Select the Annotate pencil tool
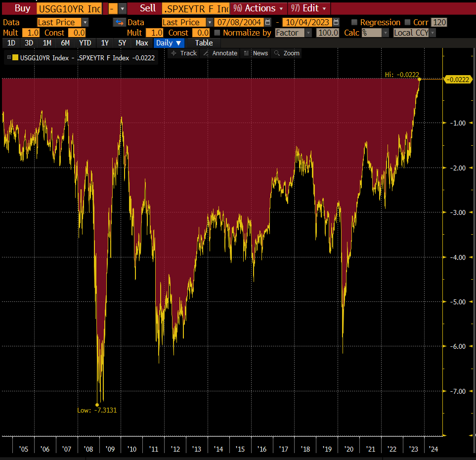476x460 pixels. coord(220,53)
